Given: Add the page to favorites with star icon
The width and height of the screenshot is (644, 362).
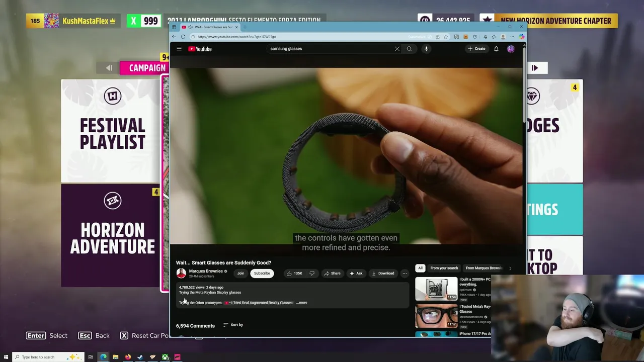Looking at the screenshot, I should click(445, 37).
